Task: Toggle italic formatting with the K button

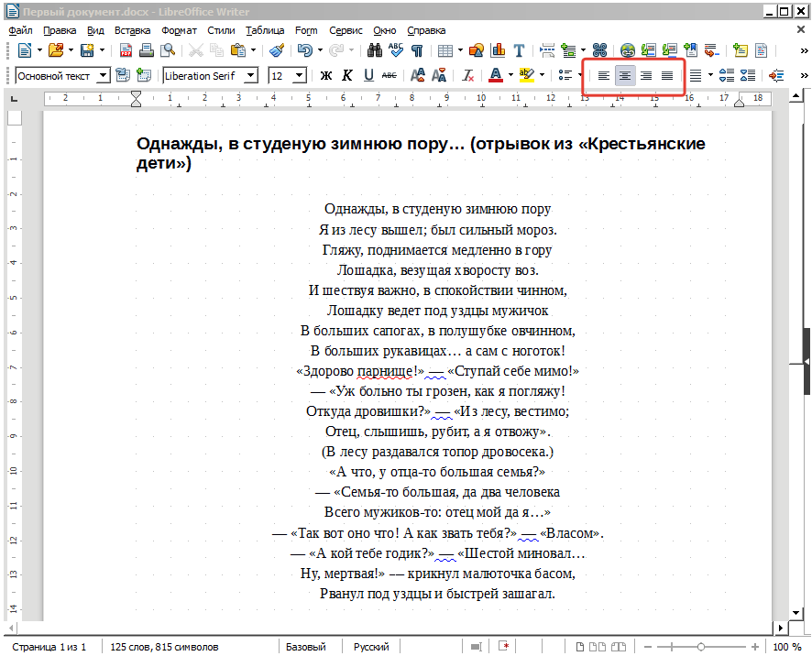Action: (347, 75)
